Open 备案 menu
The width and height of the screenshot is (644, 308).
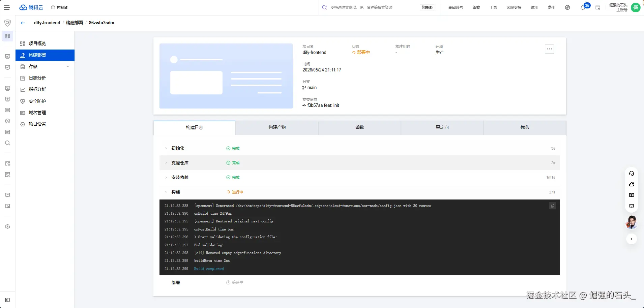point(476,7)
